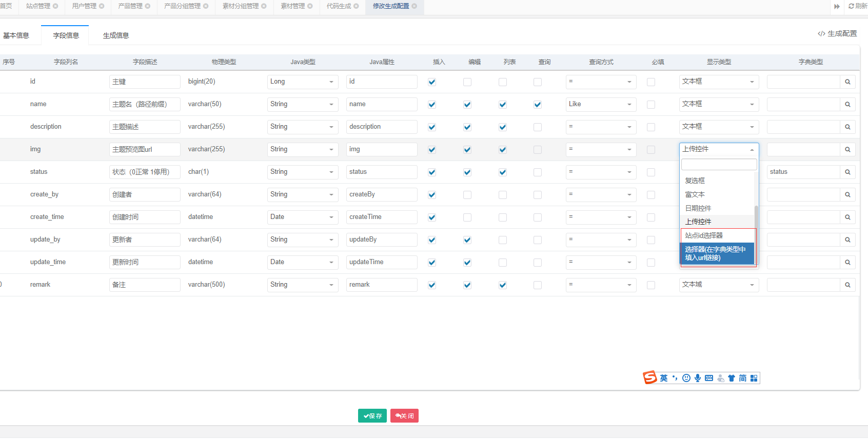Open Sogou toolbox grid icon
Viewport: 868px width, 439px height.
[754, 378]
